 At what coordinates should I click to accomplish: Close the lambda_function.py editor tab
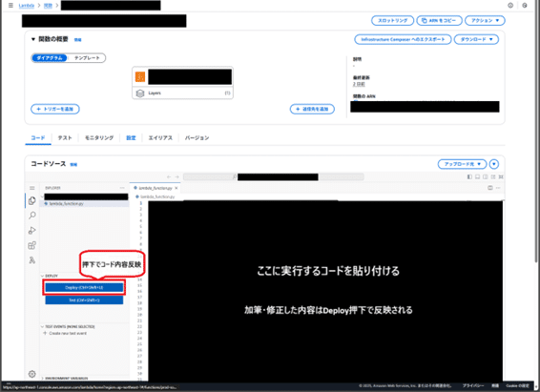click(177, 188)
